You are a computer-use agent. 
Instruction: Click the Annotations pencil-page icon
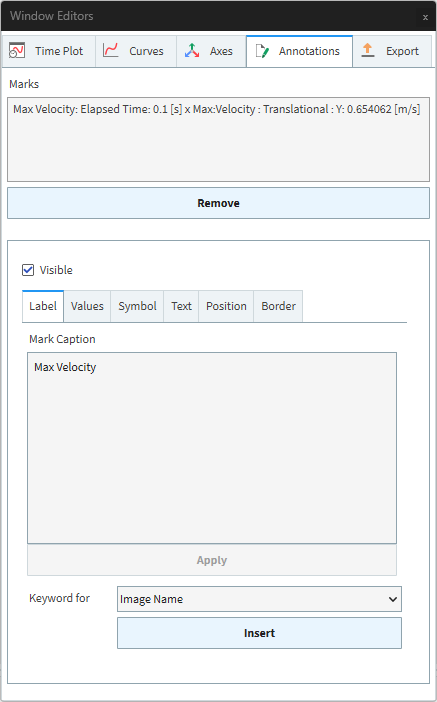point(262,51)
